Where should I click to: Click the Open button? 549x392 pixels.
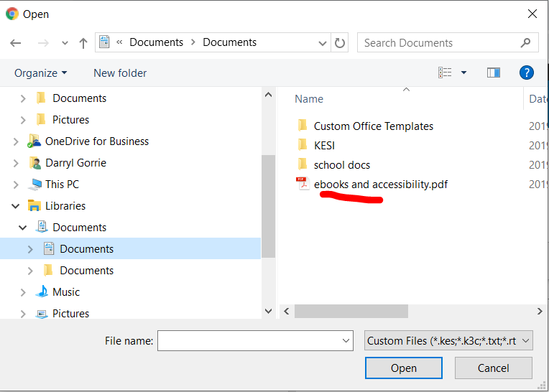click(404, 368)
